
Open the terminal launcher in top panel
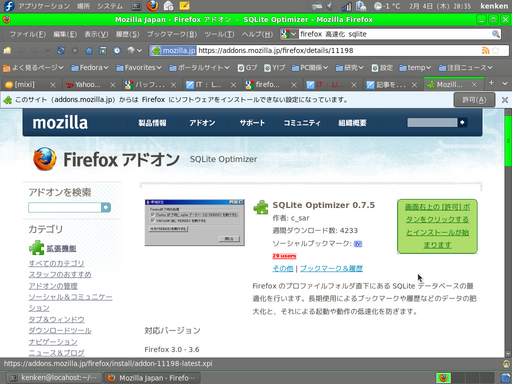click(x=136, y=6)
